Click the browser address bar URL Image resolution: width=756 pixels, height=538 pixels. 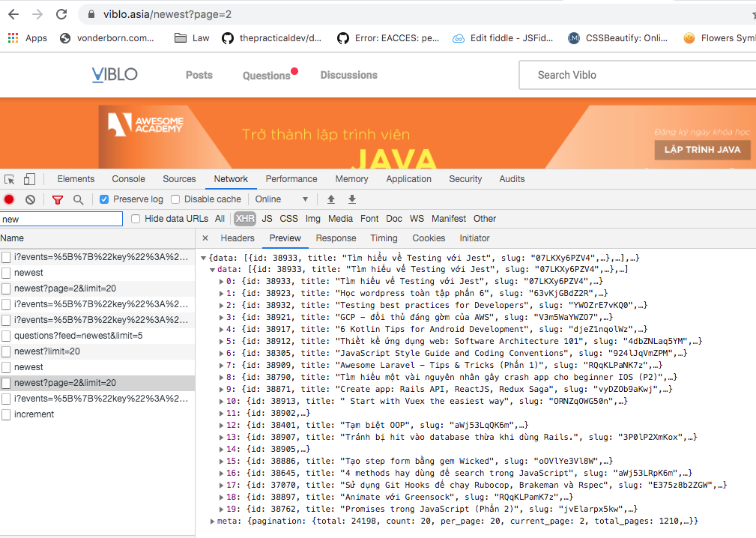pyautogui.click(x=167, y=14)
